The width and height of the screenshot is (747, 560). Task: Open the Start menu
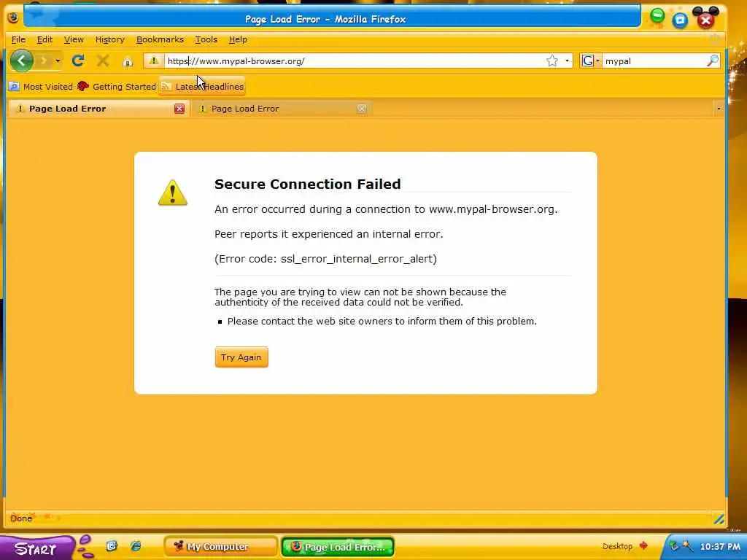point(36,548)
